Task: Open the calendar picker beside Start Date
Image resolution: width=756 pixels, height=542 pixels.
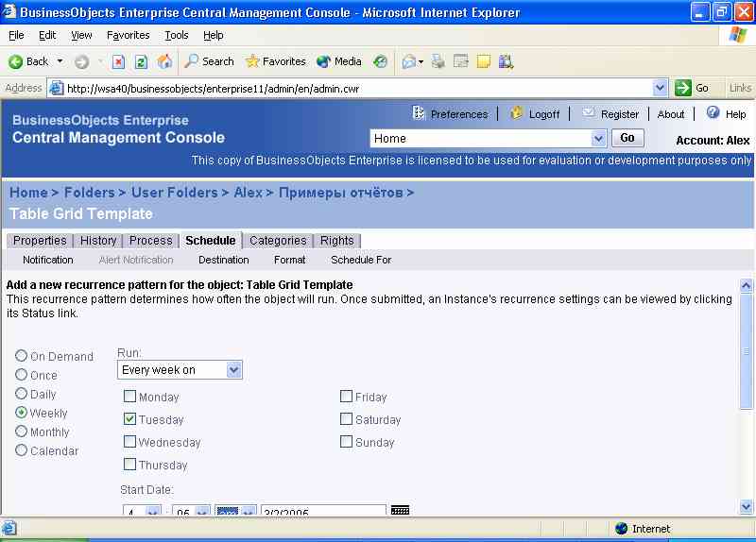Action: [400, 511]
